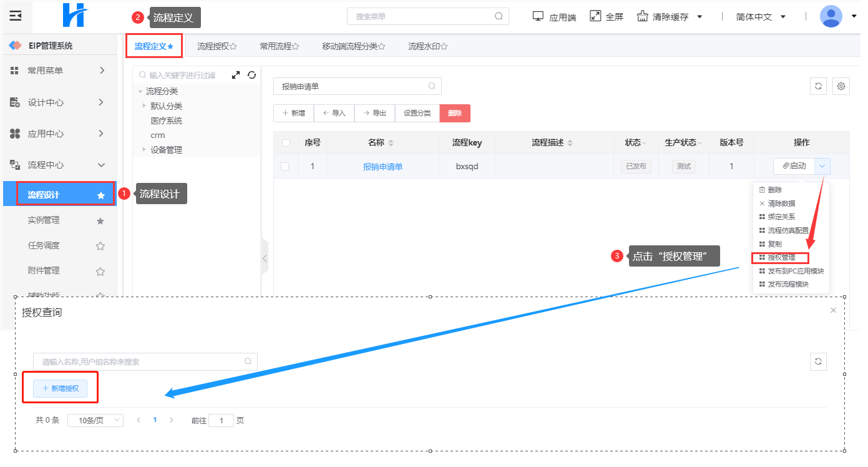
Task: Filter by 生产状态 column dropdown
Action: (x=701, y=143)
